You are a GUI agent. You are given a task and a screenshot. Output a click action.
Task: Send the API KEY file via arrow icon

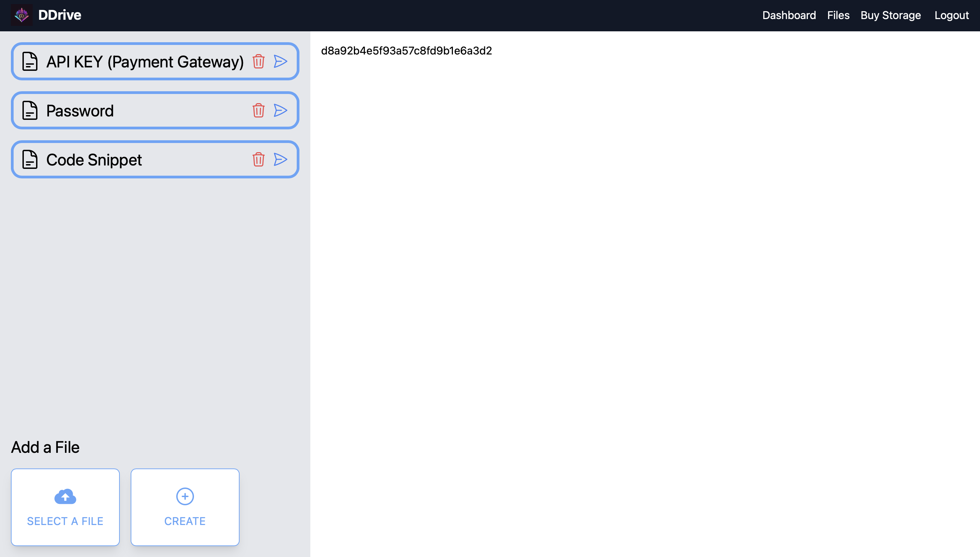(280, 61)
